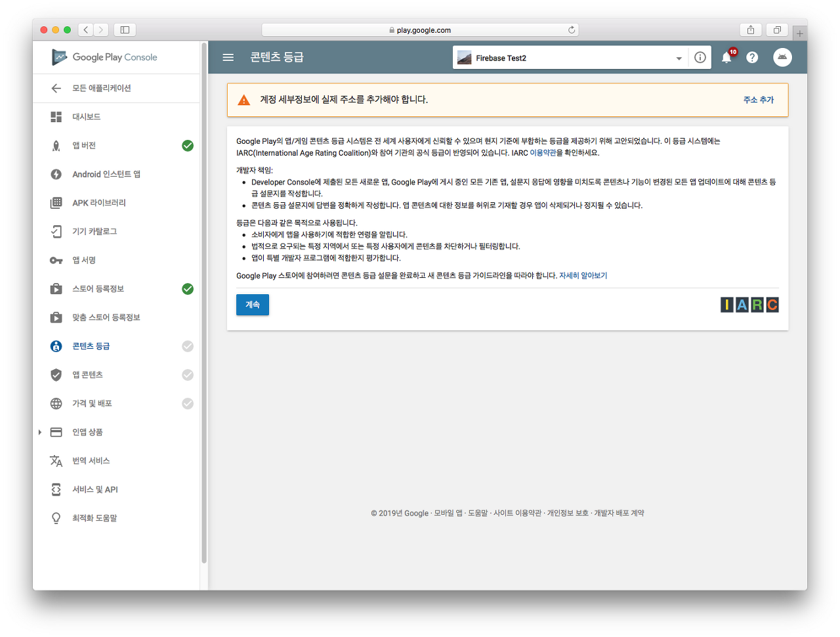This screenshot has height=637, width=840.
Task: Click the 콘텐츠 등급 rating icon
Action: 56,346
